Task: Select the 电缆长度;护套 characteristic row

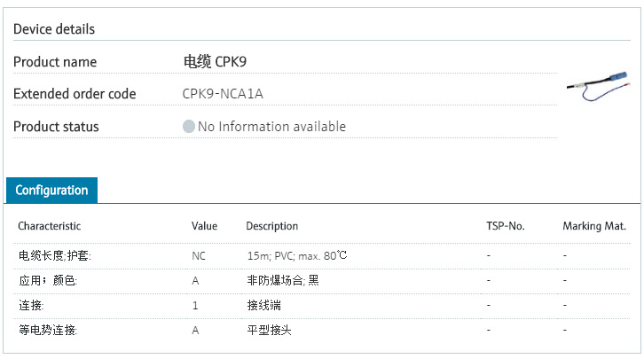Action: tap(55, 255)
